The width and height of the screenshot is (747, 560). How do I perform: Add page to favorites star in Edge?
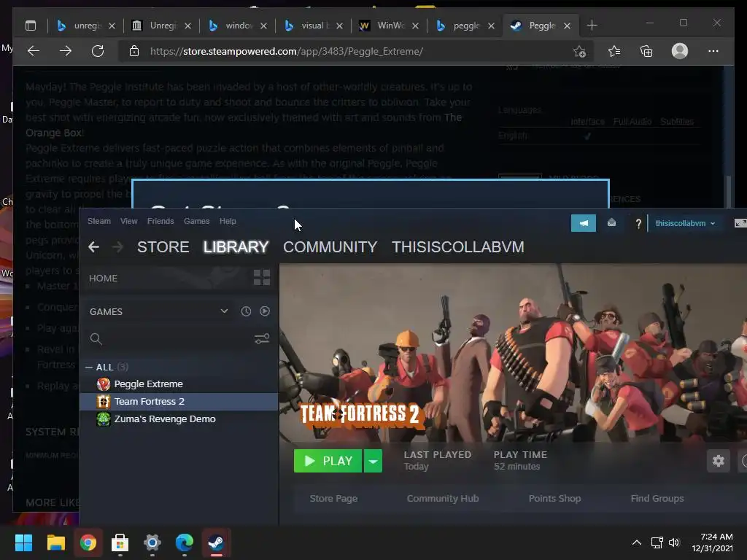click(x=579, y=51)
